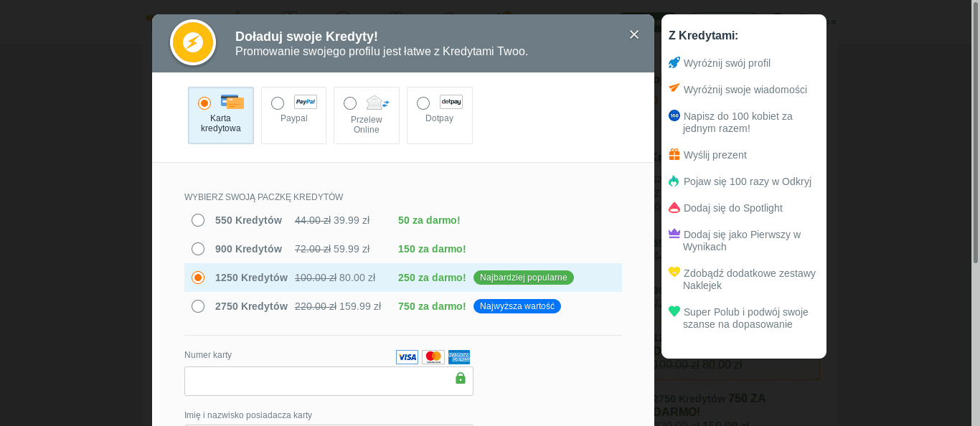Click the PayPal logo icon
The image size is (980, 426).
tap(306, 102)
